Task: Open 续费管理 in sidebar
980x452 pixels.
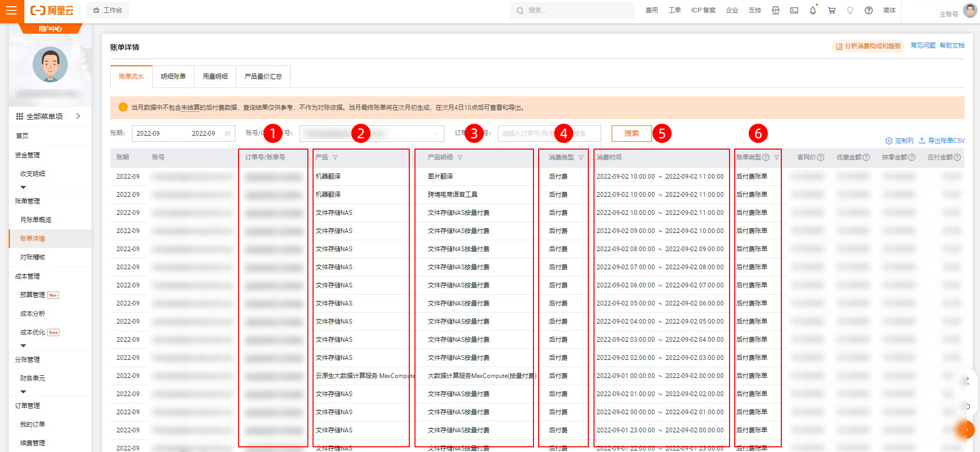Action: [33, 443]
